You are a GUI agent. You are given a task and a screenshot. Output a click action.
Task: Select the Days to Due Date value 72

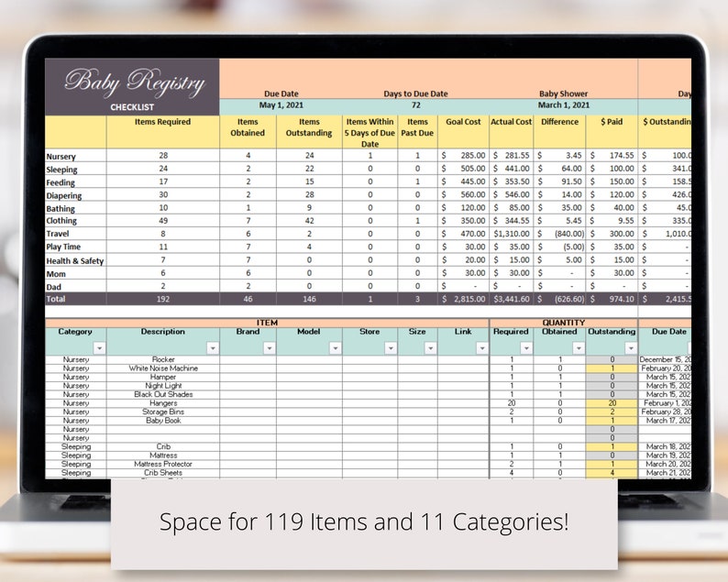point(416,105)
